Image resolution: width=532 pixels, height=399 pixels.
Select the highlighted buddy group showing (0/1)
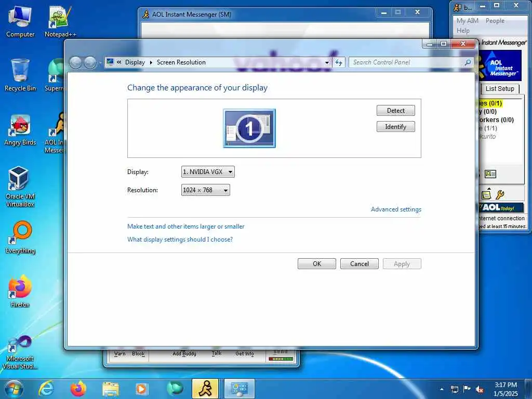(490, 103)
